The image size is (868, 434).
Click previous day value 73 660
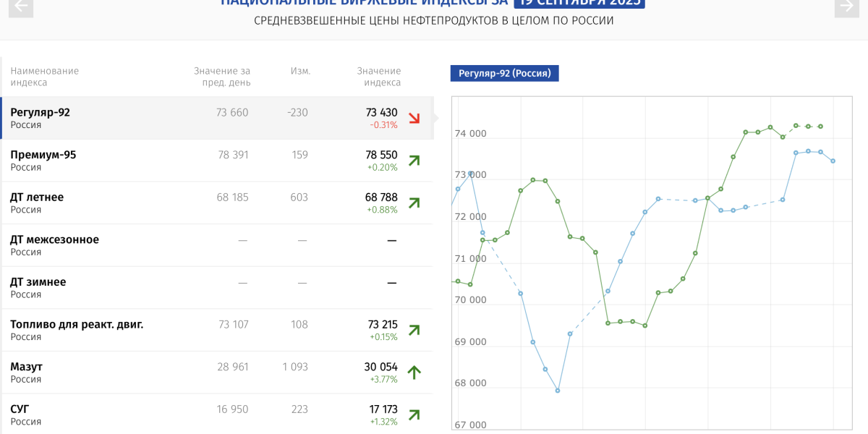click(232, 112)
